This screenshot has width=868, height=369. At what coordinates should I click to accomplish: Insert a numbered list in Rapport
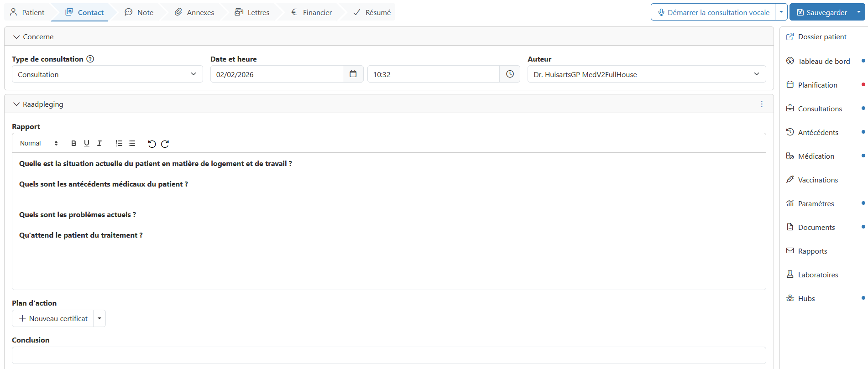point(119,143)
